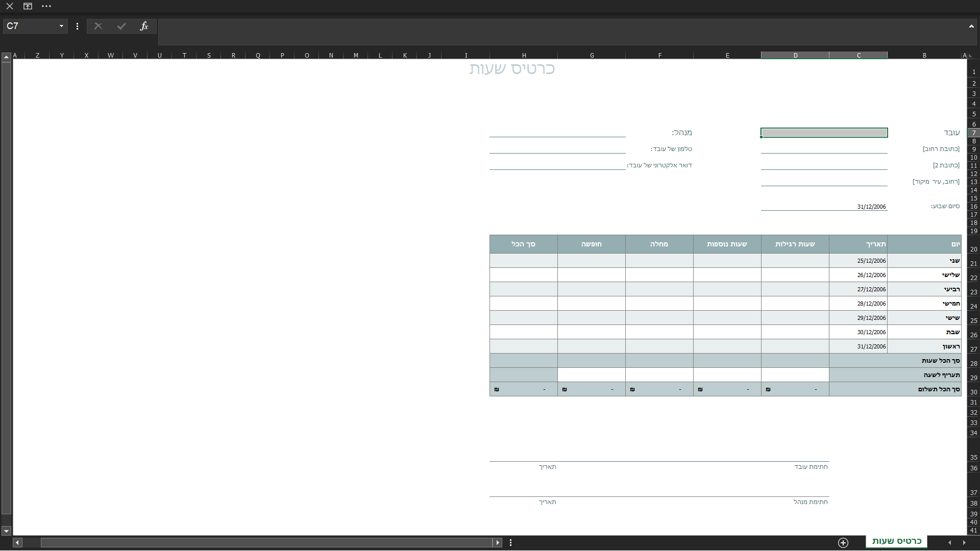Select column H header
Viewport: 980px width, 551px height.
click(524, 55)
